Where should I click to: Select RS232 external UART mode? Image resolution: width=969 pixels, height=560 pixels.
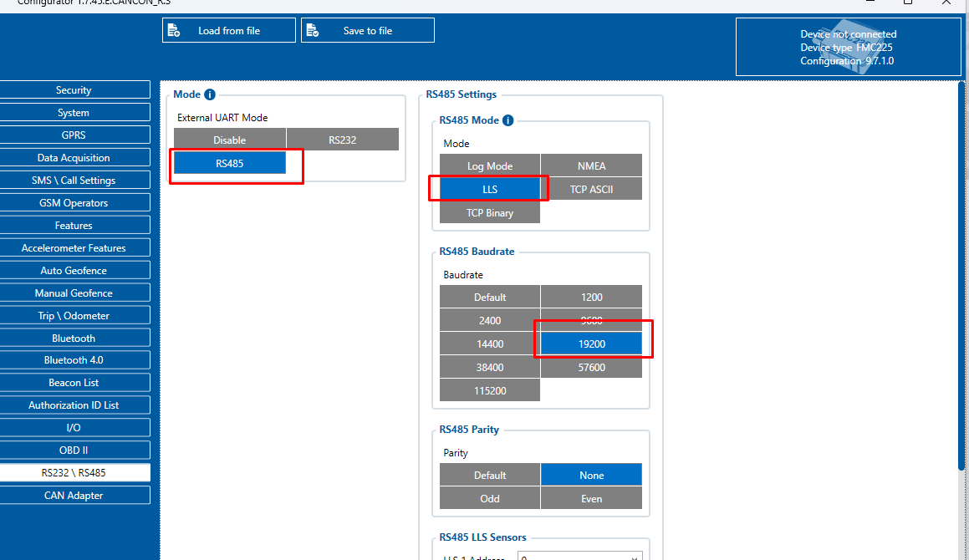tap(342, 140)
